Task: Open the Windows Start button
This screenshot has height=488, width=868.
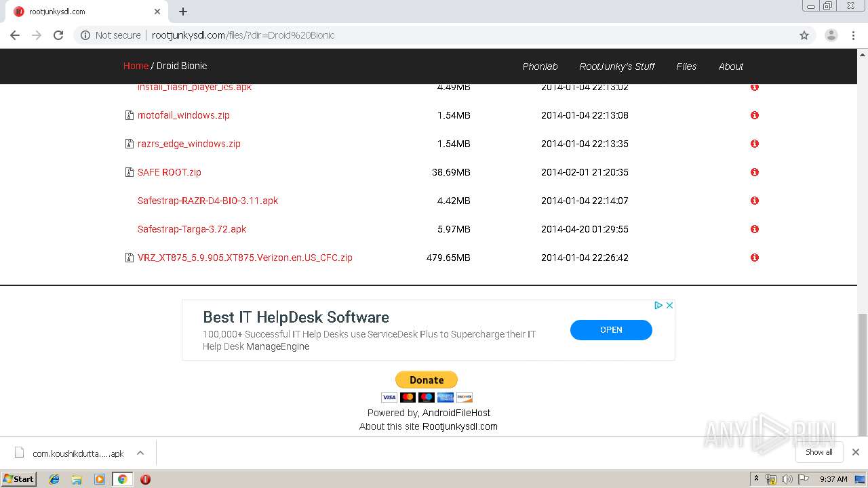Action: (19, 479)
